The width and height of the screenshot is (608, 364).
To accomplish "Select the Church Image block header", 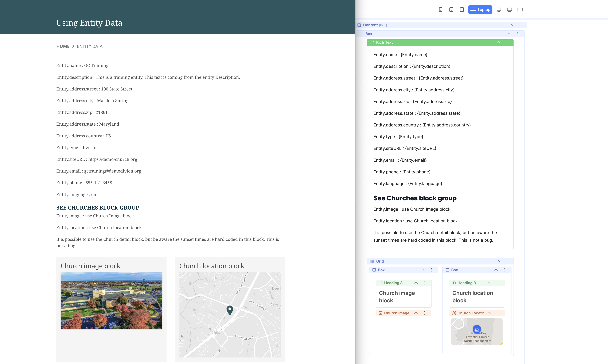I will click(x=396, y=313).
